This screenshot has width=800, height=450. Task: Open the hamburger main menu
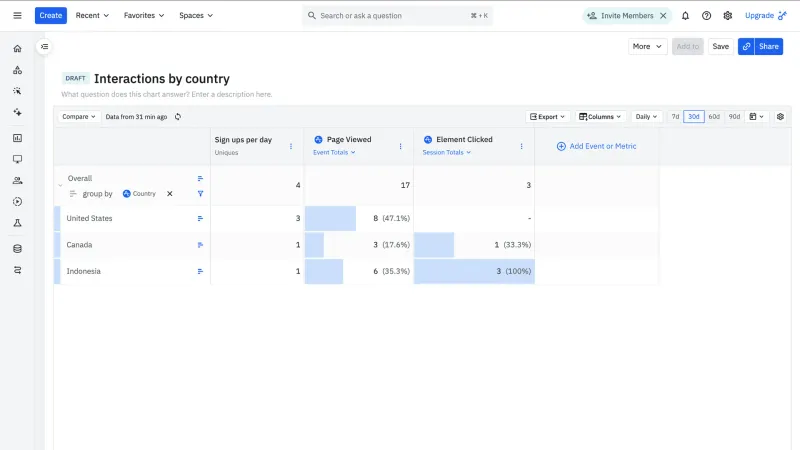click(x=17, y=15)
